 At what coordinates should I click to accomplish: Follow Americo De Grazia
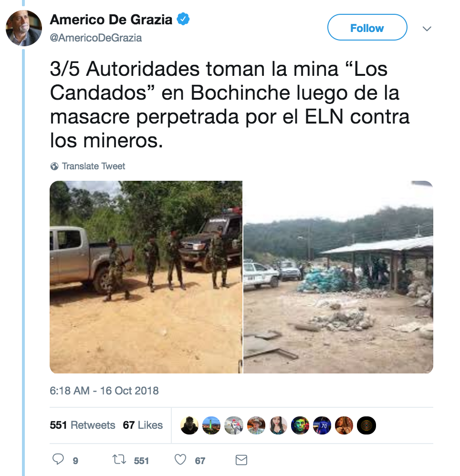tap(367, 27)
